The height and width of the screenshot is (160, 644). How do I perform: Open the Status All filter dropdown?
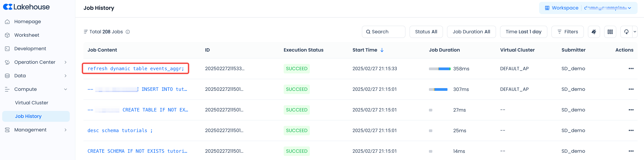tap(426, 32)
